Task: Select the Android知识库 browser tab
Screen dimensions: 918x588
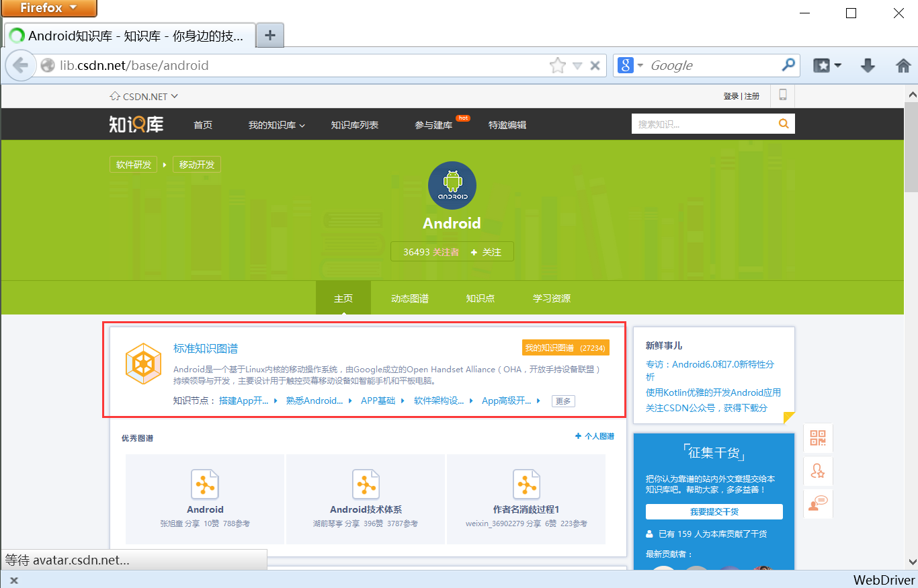Action: (x=130, y=36)
